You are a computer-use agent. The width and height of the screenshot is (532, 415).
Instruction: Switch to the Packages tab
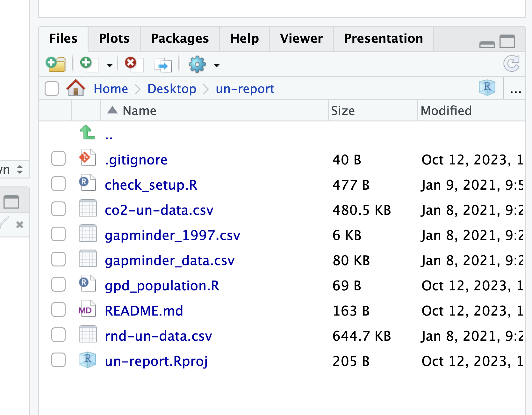click(x=180, y=39)
